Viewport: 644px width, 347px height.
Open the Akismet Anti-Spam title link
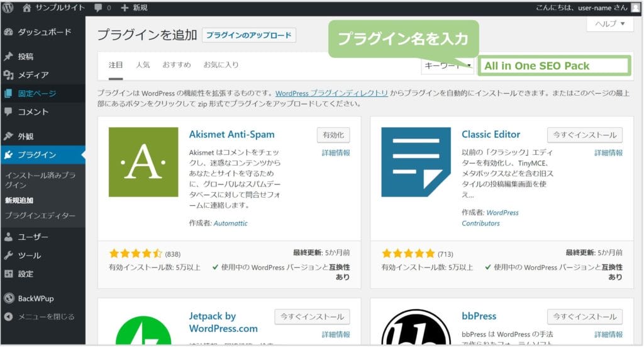pyautogui.click(x=231, y=134)
